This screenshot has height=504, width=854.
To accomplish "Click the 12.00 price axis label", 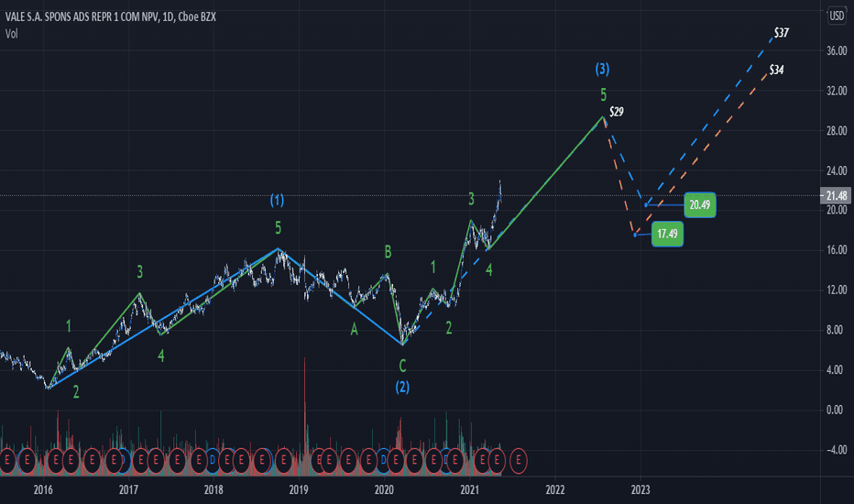I will pos(838,290).
